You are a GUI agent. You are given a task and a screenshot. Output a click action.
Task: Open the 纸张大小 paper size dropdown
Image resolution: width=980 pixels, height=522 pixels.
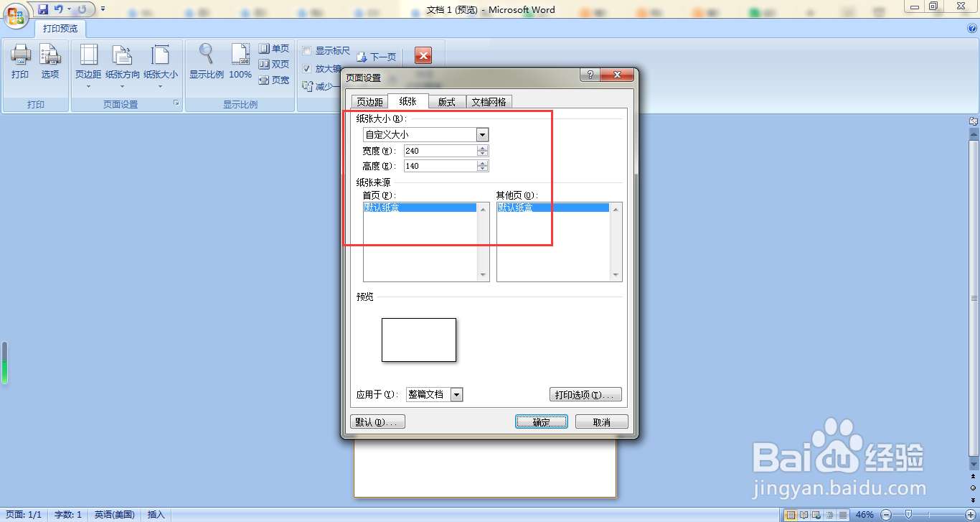pos(482,134)
